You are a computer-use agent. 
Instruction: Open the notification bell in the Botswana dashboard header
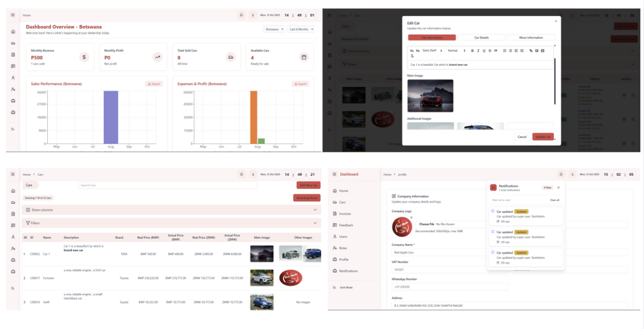[x=241, y=15]
